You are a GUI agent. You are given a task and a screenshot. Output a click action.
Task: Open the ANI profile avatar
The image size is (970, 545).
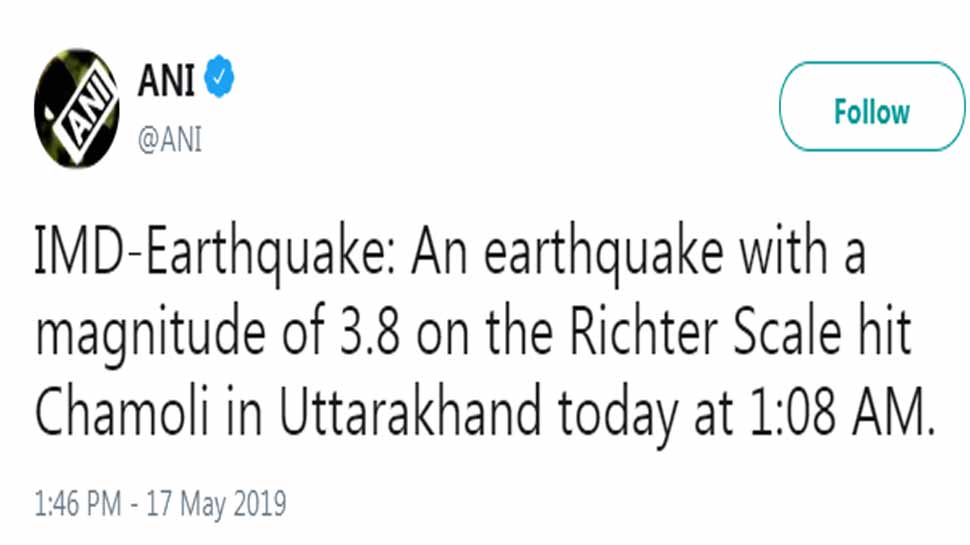pyautogui.click(x=77, y=109)
